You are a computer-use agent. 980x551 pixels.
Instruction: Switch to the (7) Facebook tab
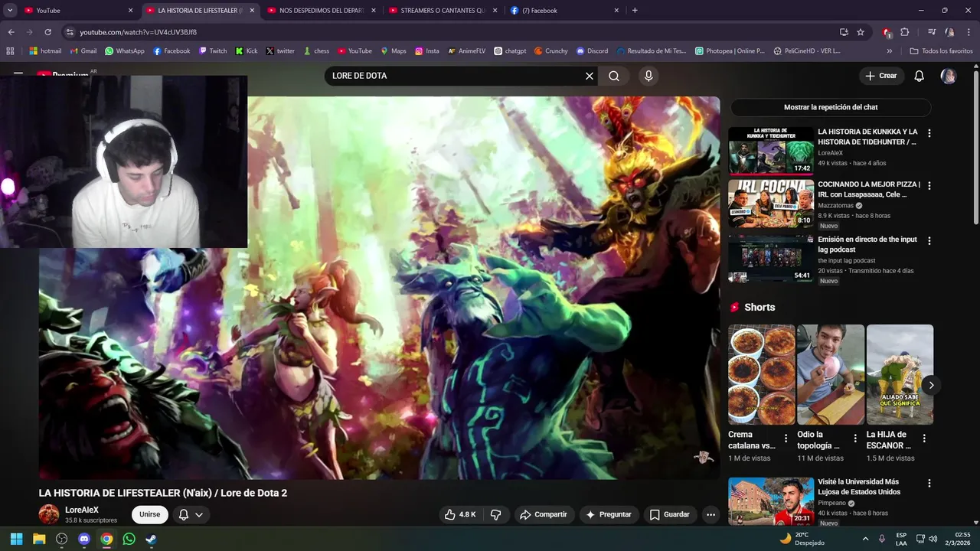(564, 11)
